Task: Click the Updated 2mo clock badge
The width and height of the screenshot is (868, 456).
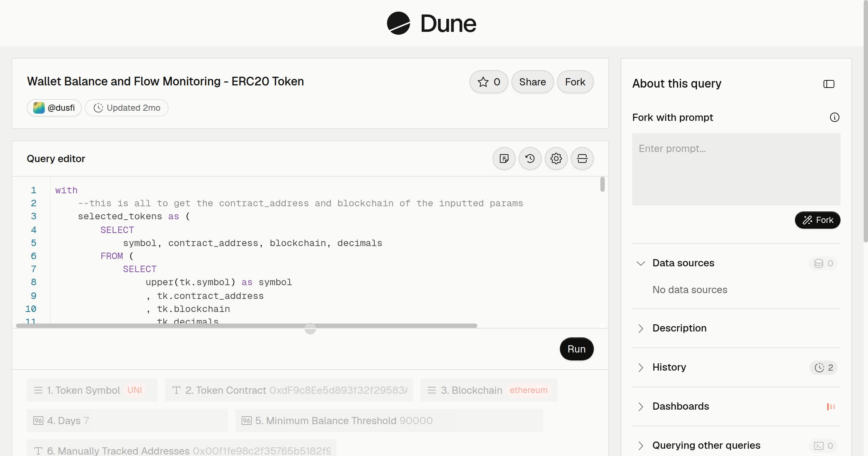Action: tap(127, 108)
